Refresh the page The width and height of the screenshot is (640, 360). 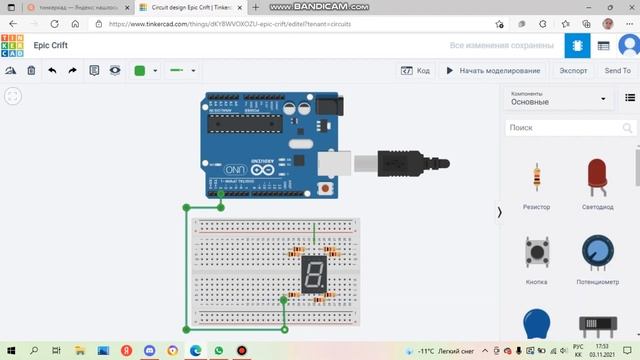54,24
